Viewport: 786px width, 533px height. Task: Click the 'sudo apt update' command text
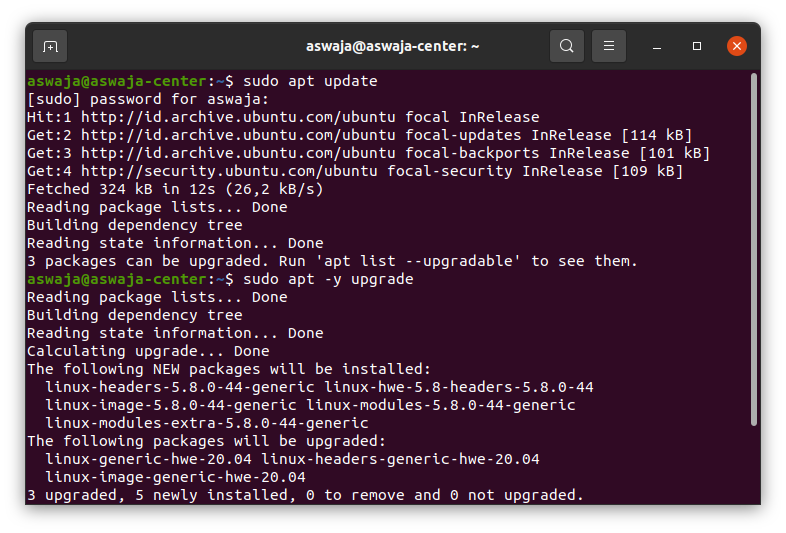point(310,81)
